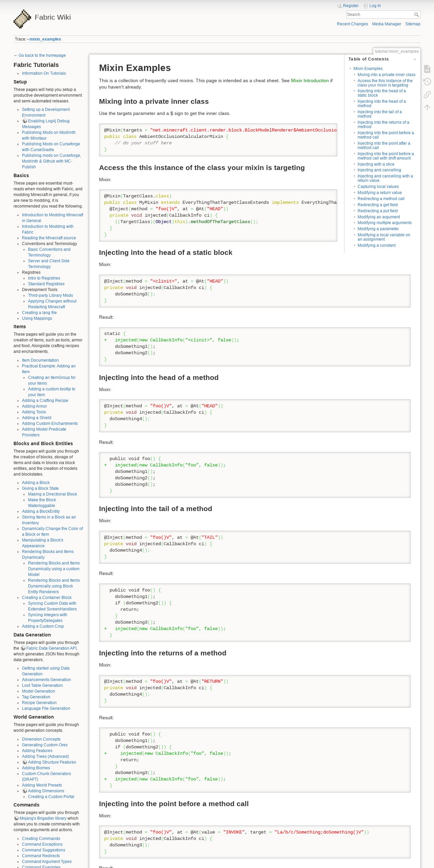The width and height of the screenshot is (434, 868).
Task: Click the Register user icon
Action: pos(339,6)
